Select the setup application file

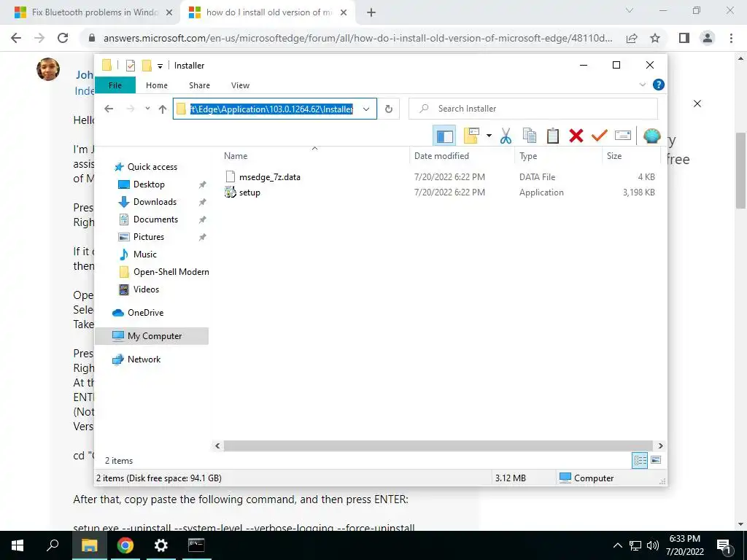coord(249,192)
